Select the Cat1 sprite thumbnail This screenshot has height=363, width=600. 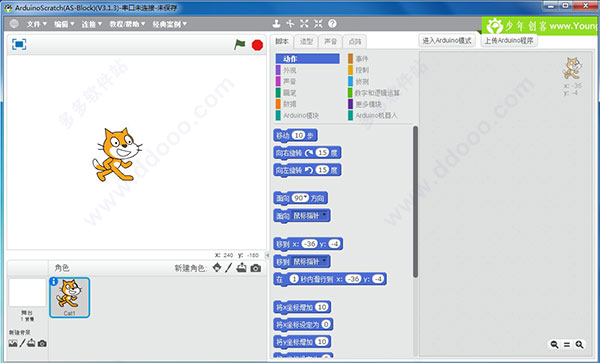[70, 297]
